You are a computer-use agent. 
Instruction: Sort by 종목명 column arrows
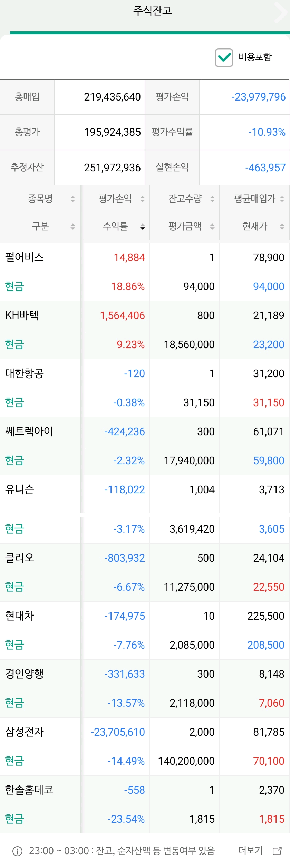coord(73,199)
